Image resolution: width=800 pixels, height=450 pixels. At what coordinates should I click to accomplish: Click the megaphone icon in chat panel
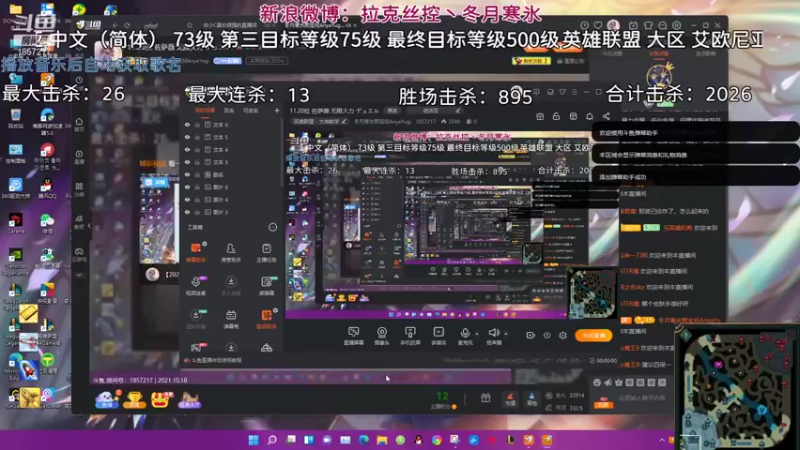click(608, 382)
